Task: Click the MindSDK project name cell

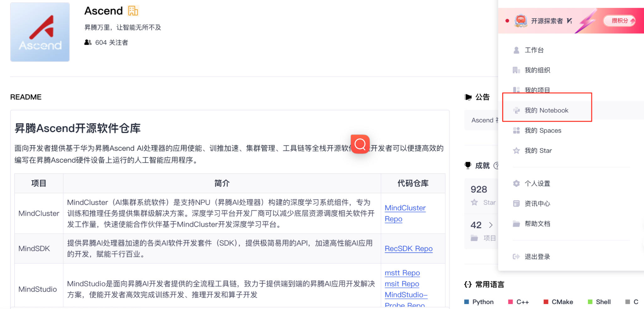Action: click(x=39, y=249)
